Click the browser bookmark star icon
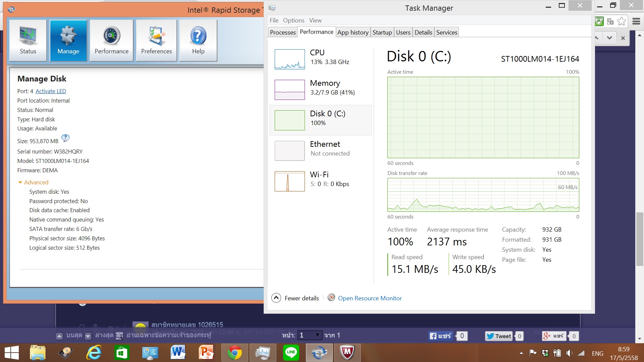Image resolution: width=644 pixels, height=362 pixels. [621, 21]
